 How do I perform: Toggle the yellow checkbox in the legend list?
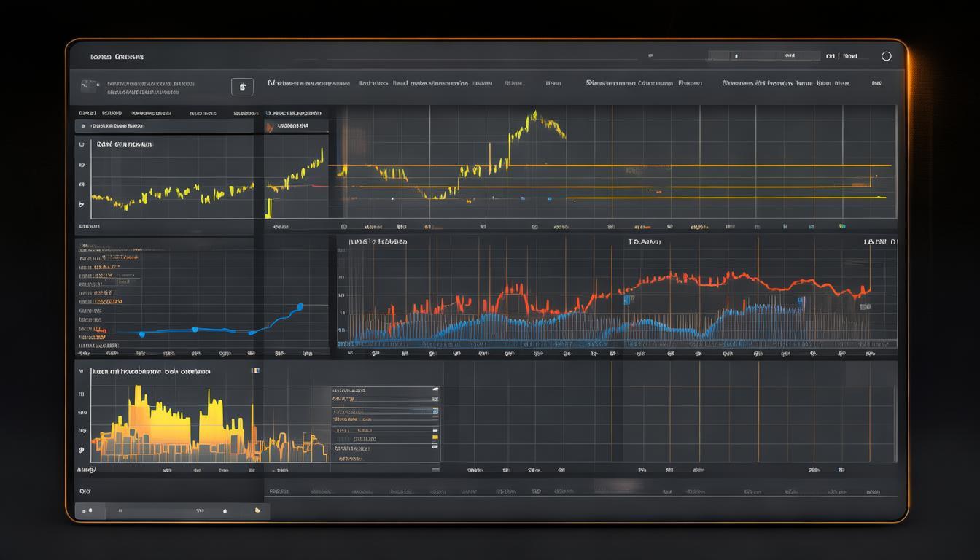435,437
